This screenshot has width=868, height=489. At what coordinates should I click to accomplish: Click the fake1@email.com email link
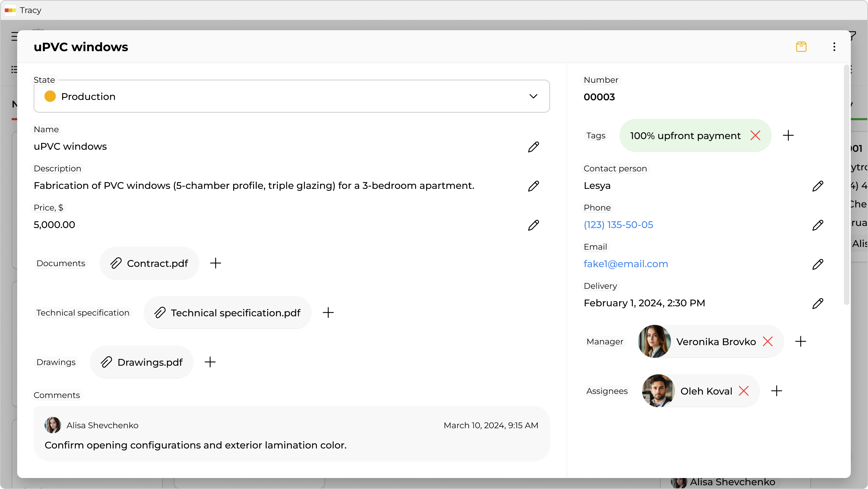tap(626, 264)
